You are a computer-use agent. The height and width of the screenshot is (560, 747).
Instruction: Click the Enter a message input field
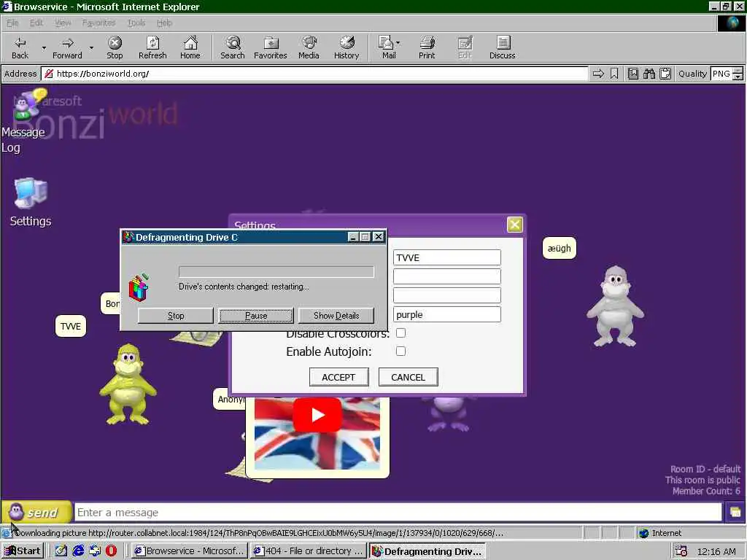(398, 513)
